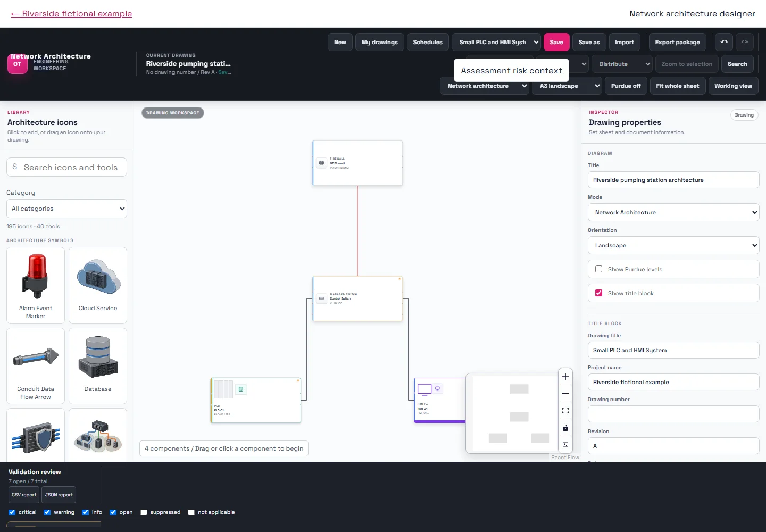Click the Project name input field

[x=673, y=382]
